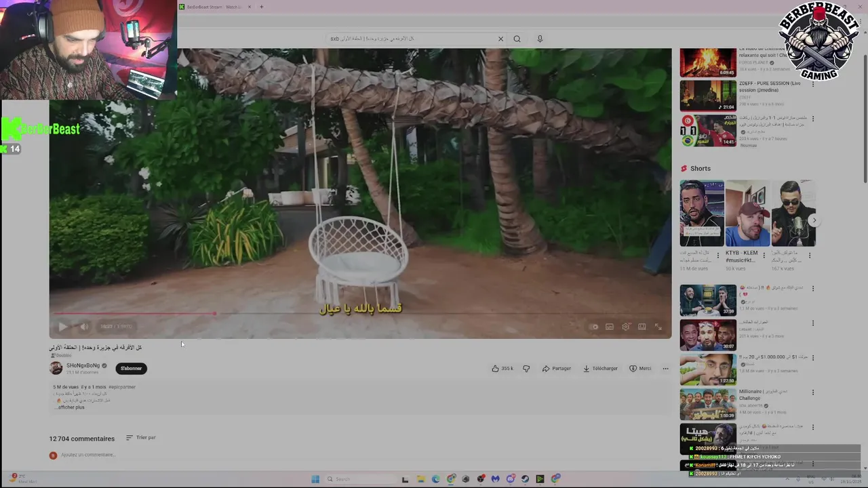Click the Shorts logo icon
The image size is (868, 488).
[684, 169]
